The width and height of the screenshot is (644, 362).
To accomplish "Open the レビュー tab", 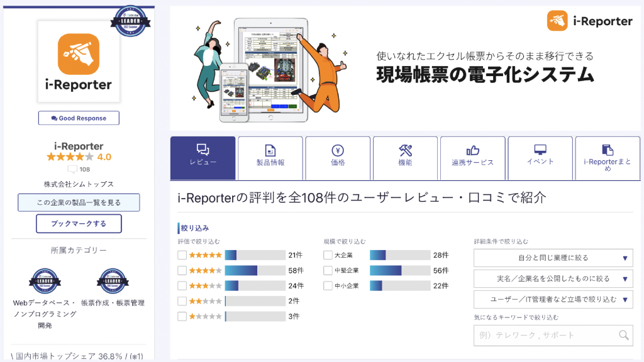I will (203, 158).
